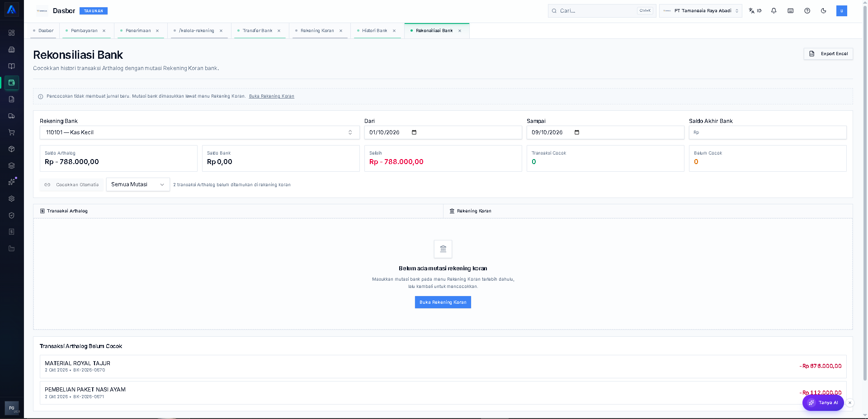Open the stacked layers icon in sidebar
868x419 pixels.
pyautogui.click(x=12, y=165)
